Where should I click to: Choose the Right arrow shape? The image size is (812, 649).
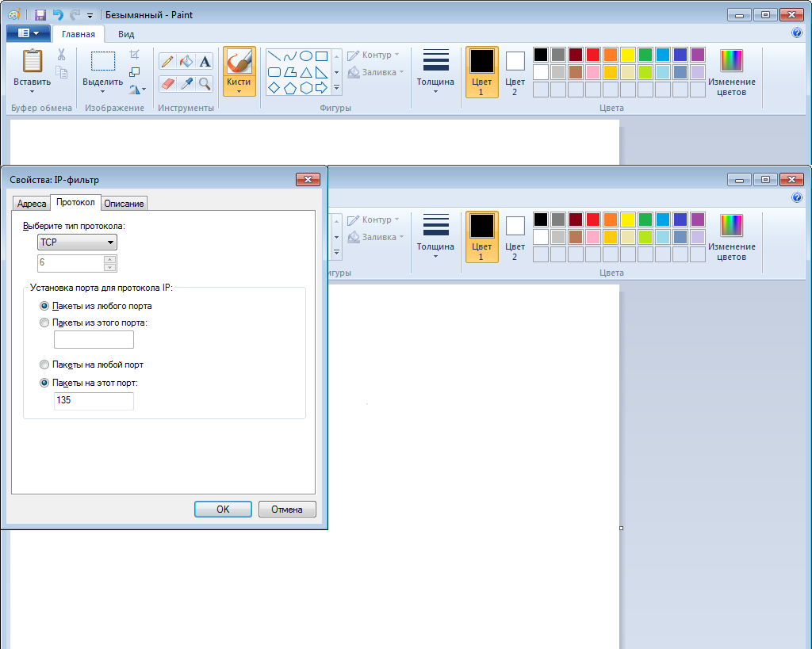pyautogui.click(x=322, y=88)
